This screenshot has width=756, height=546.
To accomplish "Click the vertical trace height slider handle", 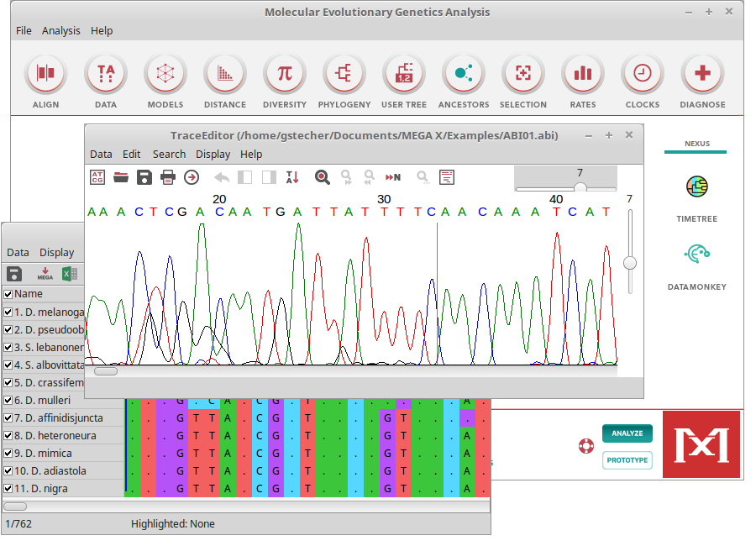I will pyautogui.click(x=630, y=264).
